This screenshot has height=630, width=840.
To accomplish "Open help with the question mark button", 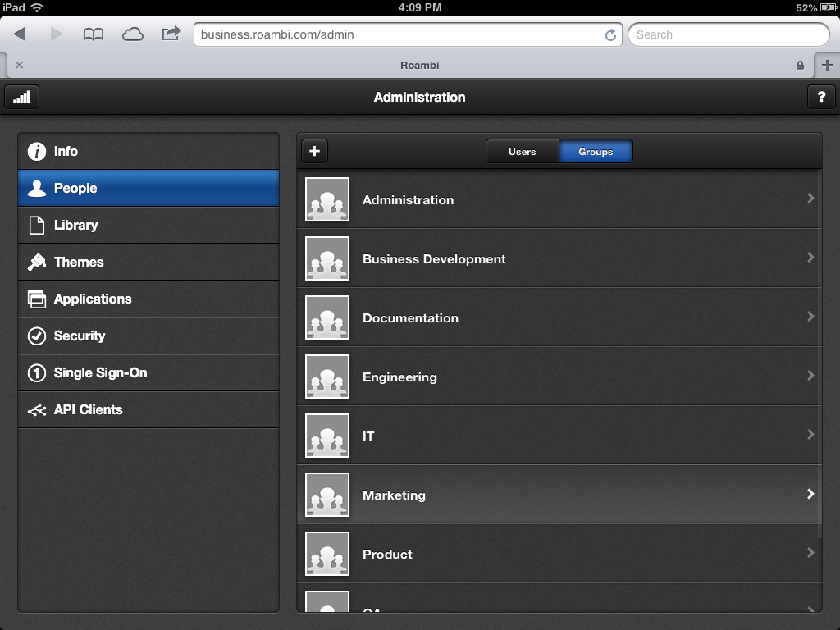I will (821, 97).
